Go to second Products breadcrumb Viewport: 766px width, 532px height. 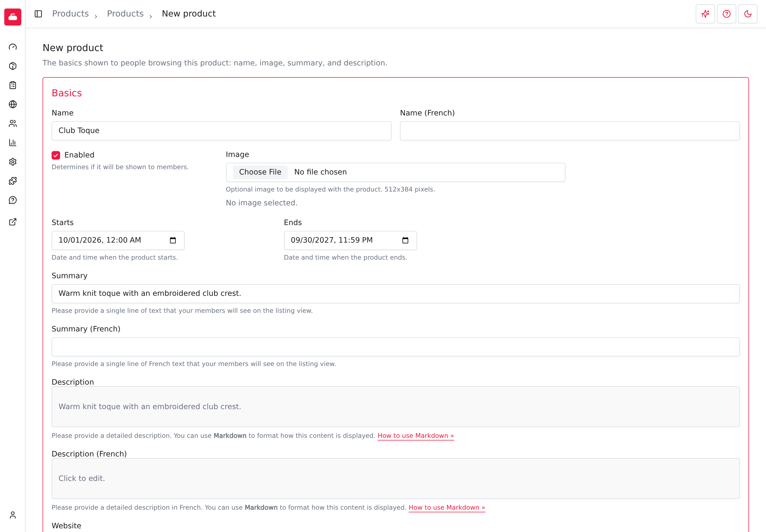coord(125,14)
